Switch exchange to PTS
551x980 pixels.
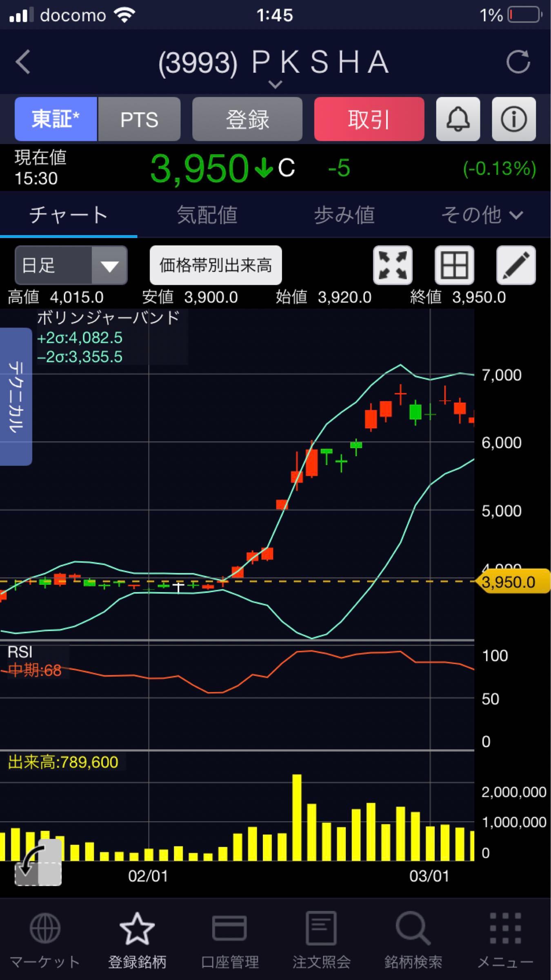pos(139,119)
